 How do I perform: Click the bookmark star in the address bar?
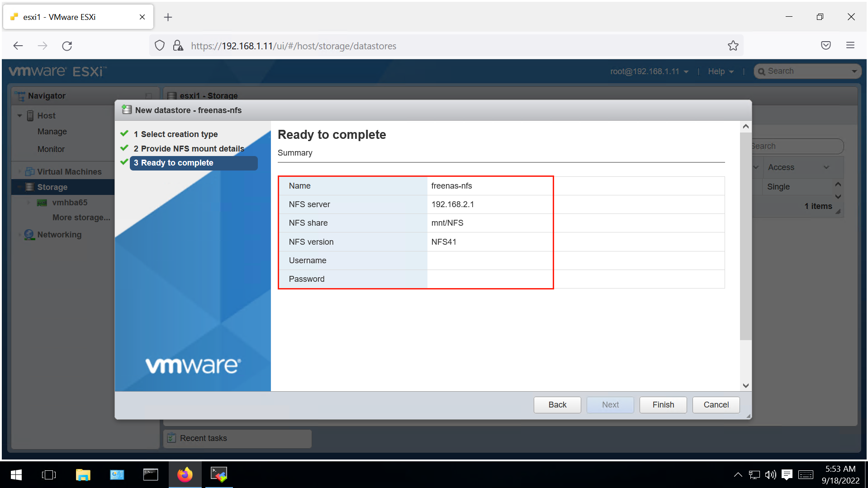point(733,45)
